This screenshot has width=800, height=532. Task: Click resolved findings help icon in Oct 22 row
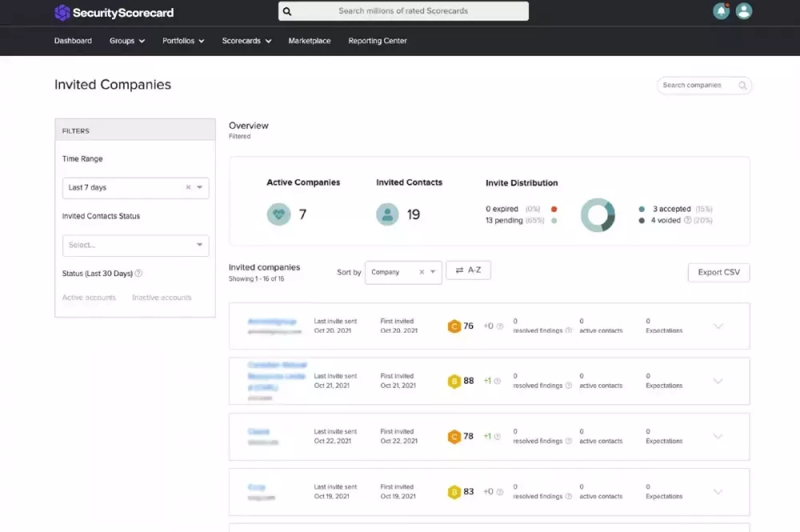coord(568,442)
